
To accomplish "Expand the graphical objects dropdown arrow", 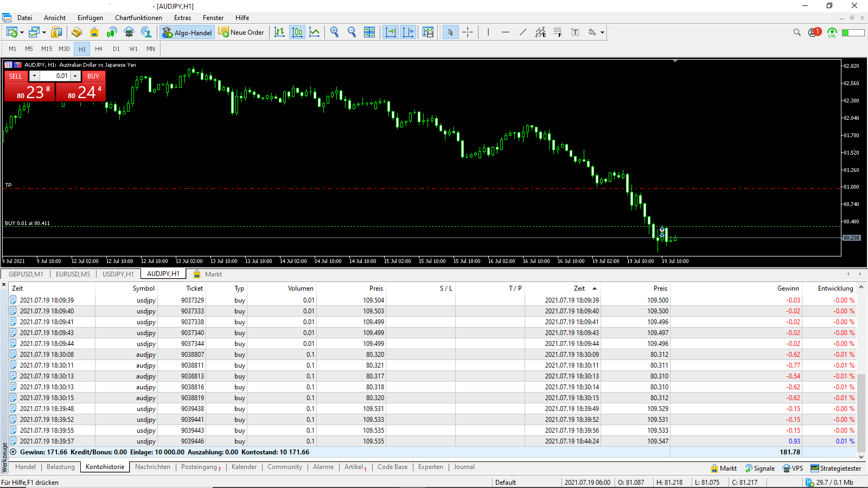I will (x=602, y=33).
